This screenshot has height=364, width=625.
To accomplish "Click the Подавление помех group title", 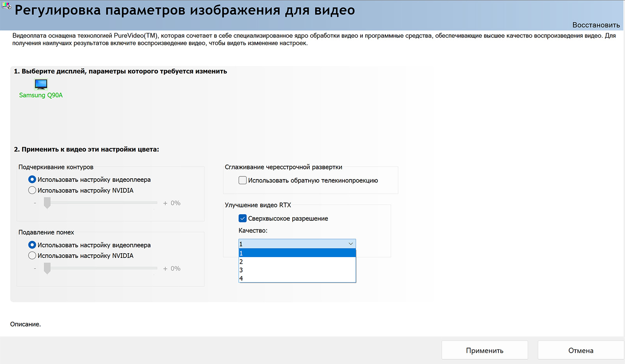I will pos(46,232).
